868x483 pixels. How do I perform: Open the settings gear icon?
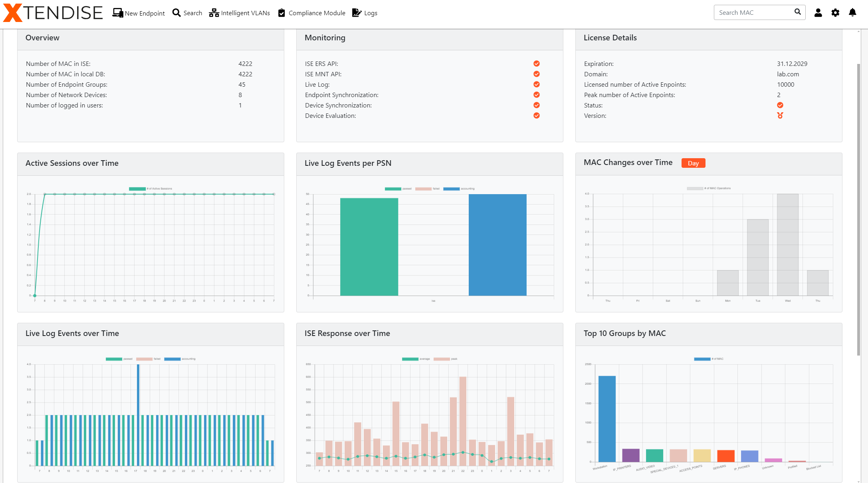[835, 13]
